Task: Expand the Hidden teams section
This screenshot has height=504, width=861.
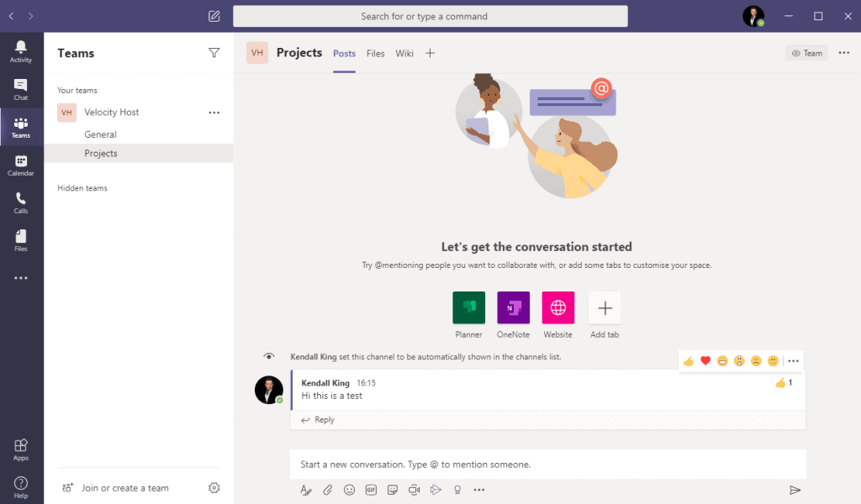Action: tap(82, 188)
